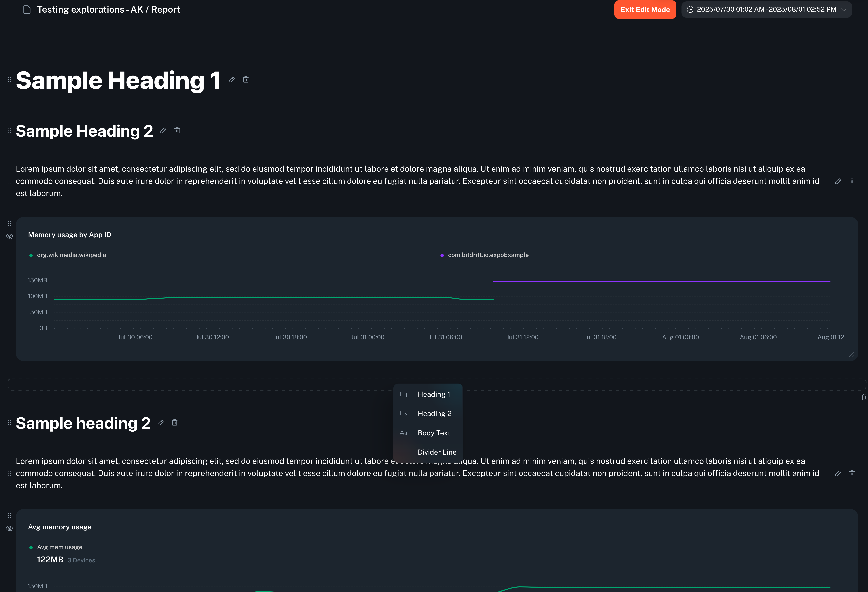
Task: Delete the second Lorem ipsum paragraph
Action: [x=852, y=473]
